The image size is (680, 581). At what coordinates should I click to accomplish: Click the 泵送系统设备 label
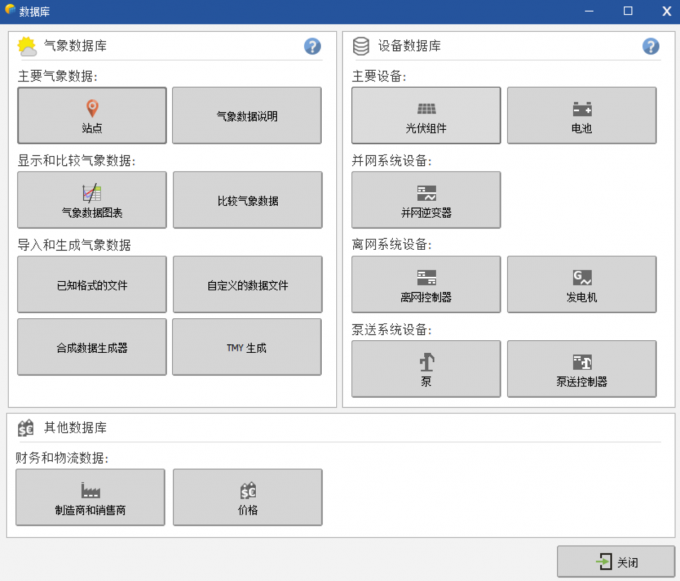[392, 330]
